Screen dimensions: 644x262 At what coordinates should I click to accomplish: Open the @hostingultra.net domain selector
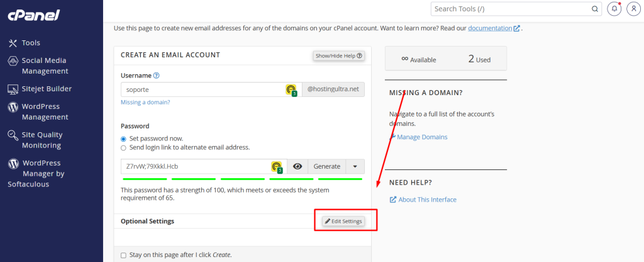tap(333, 90)
